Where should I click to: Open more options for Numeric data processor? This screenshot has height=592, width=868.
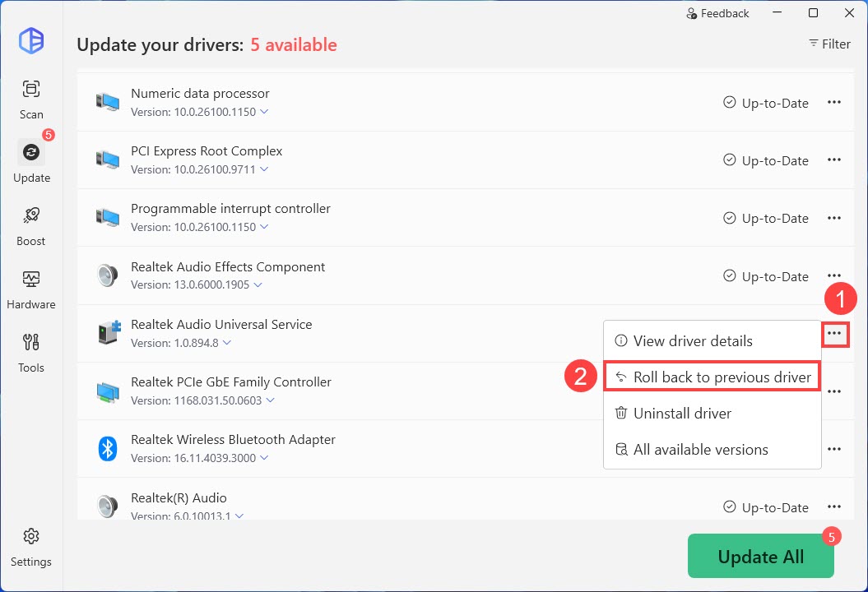[834, 102]
